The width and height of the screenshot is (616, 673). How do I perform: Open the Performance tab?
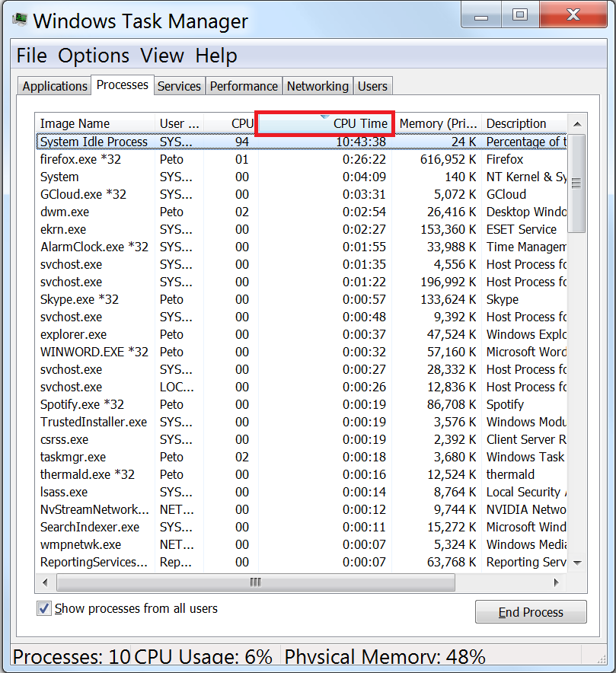coord(244,86)
